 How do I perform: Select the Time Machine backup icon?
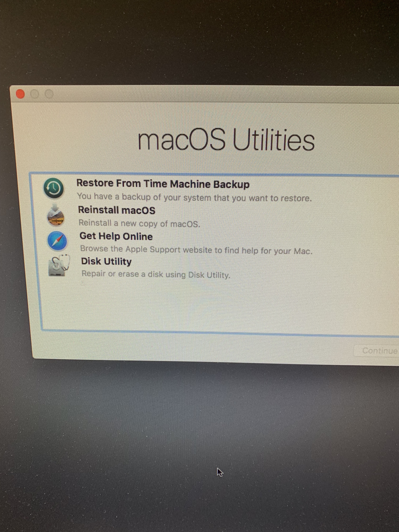(x=54, y=188)
